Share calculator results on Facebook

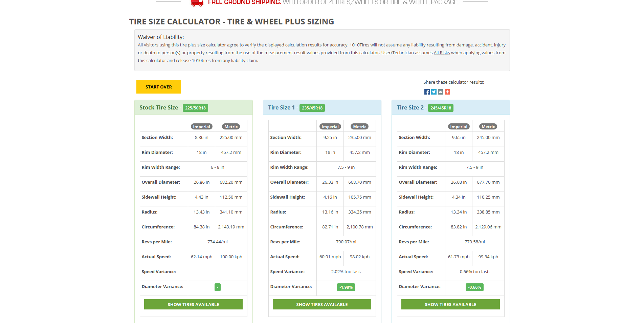(x=427, y=92)
